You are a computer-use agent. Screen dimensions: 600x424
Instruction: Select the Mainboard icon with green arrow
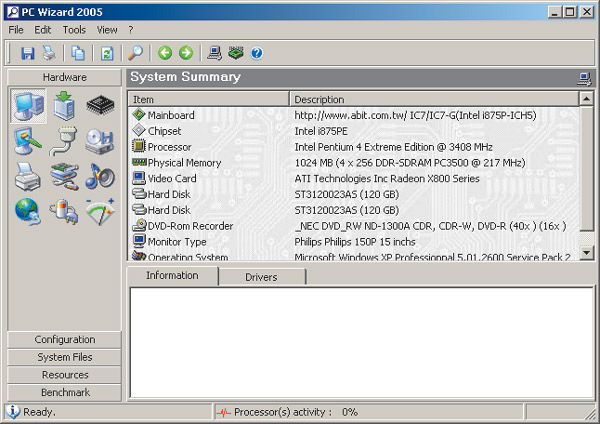[x=64, y=106]
